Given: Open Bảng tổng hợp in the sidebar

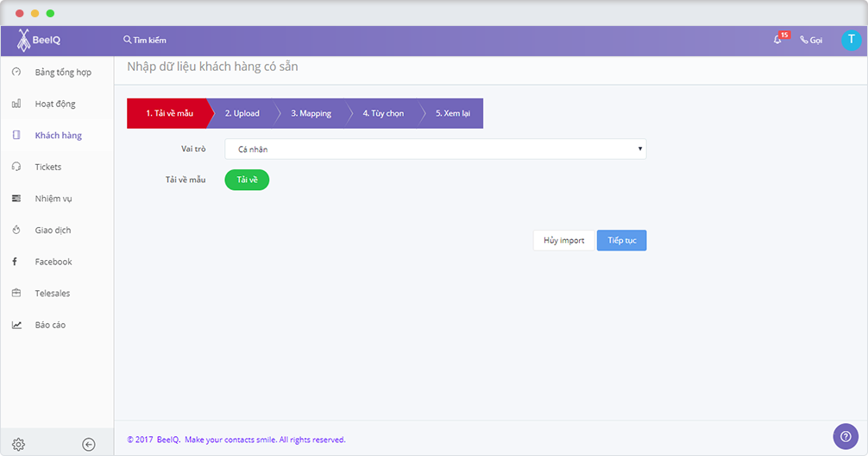Looking at the screenshot, I should [x=62, y=72].
